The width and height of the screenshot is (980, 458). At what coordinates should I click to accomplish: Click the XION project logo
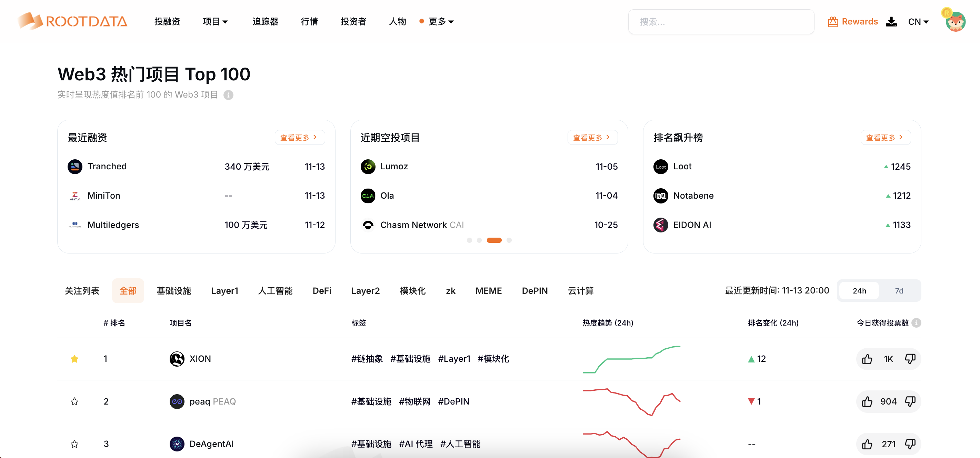pos(177,359)
